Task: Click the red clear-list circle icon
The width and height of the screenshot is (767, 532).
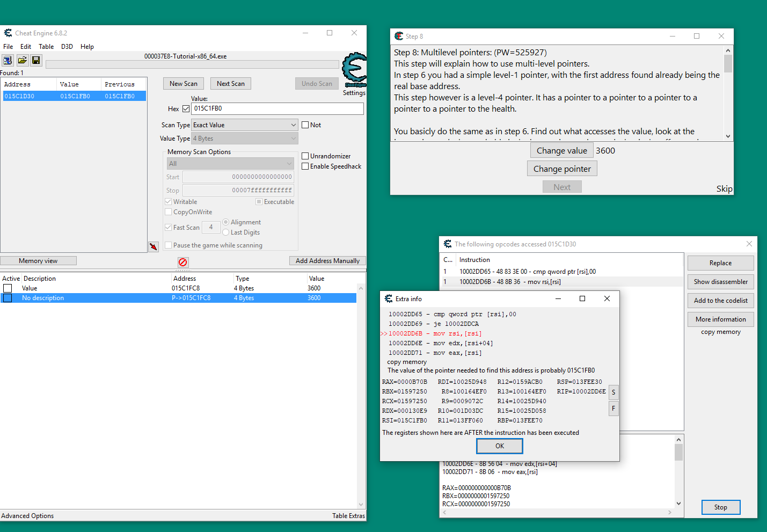Action: point(183,262)
